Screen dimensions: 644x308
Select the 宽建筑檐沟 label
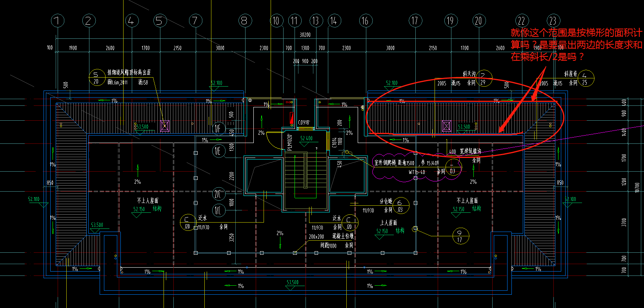471,151
